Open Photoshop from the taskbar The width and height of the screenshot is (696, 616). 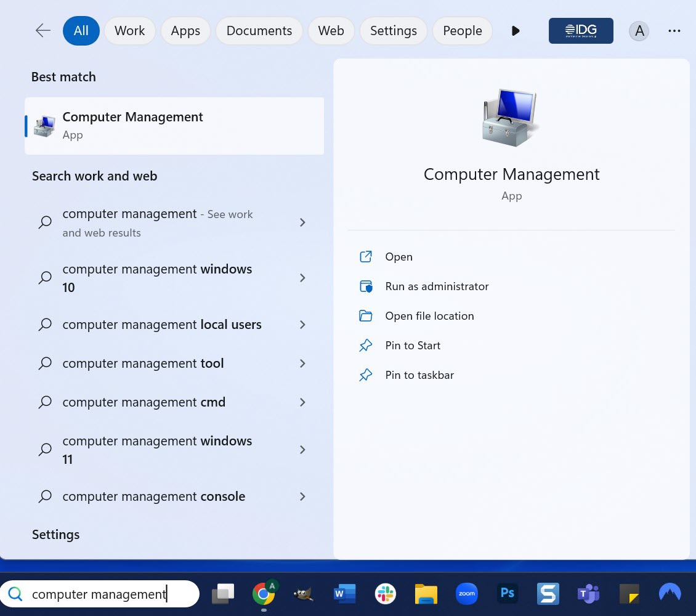(x=508, y=593)
